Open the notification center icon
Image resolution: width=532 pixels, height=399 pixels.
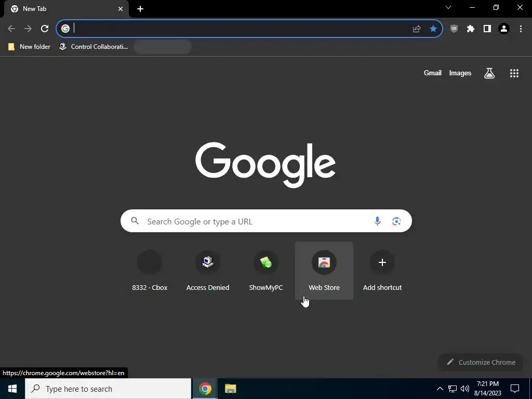click(515, 389)
